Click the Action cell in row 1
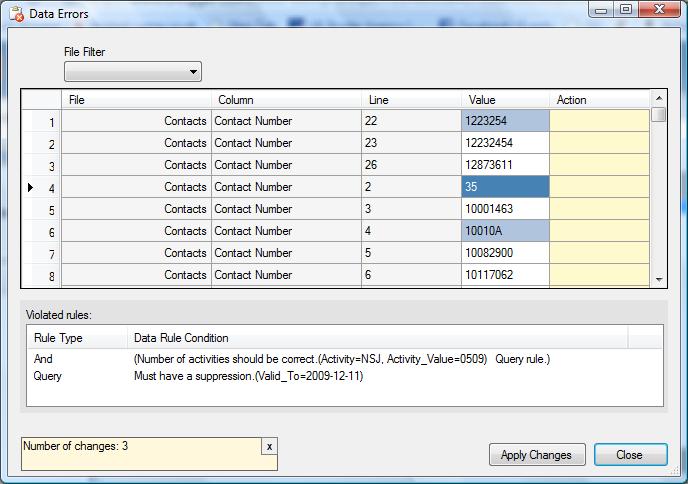This screenshot has height=484, width=688. (599, 121)
